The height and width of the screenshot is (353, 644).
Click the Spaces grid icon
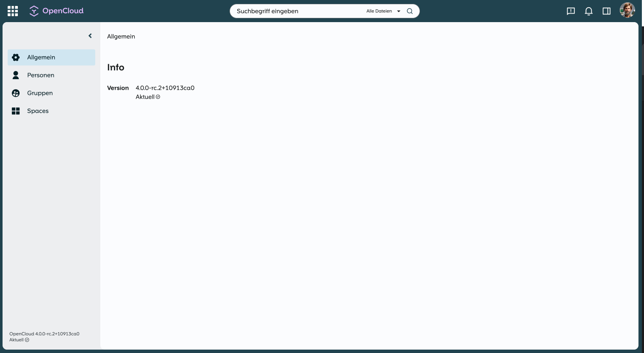click(x=16, y=111)
